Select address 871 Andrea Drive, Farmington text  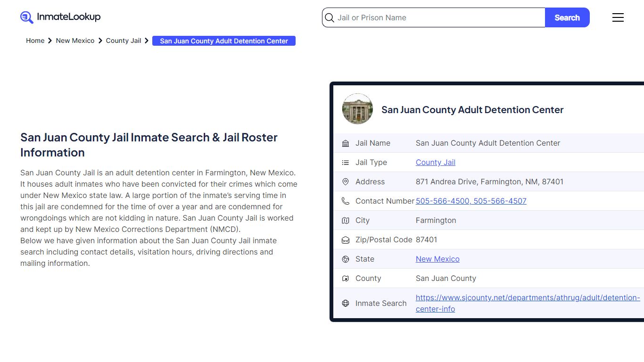coord(489,181)
